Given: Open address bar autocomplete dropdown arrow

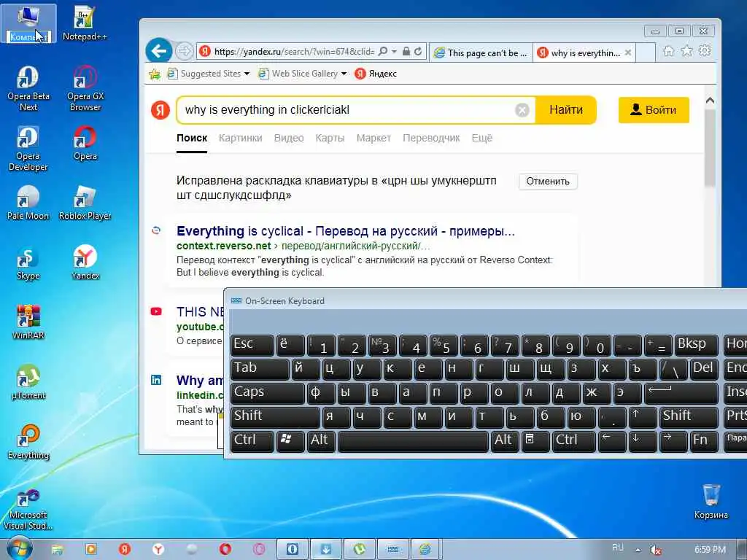Looking at the screenshot, I should tap(395, 52).
